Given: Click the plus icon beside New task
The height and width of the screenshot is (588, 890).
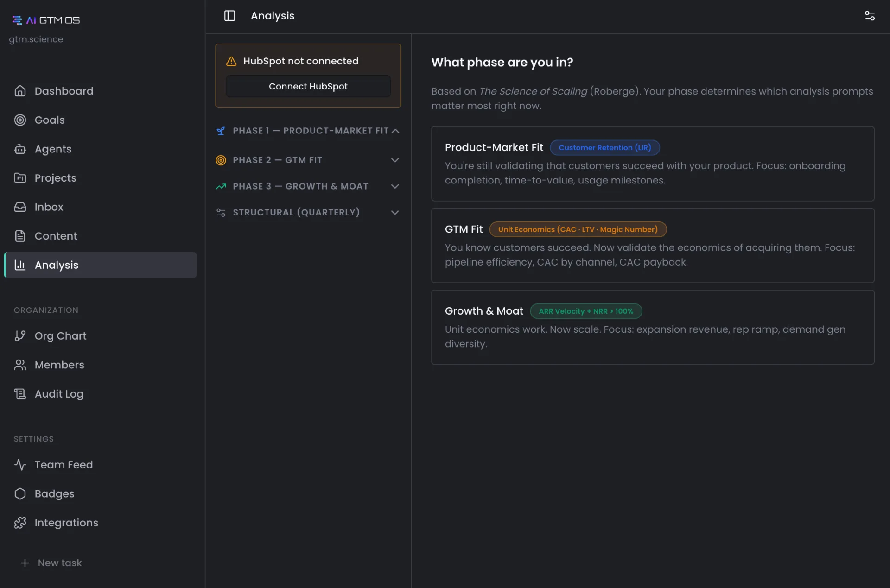Looking at the screenshot, I should (x=25, y=563).
